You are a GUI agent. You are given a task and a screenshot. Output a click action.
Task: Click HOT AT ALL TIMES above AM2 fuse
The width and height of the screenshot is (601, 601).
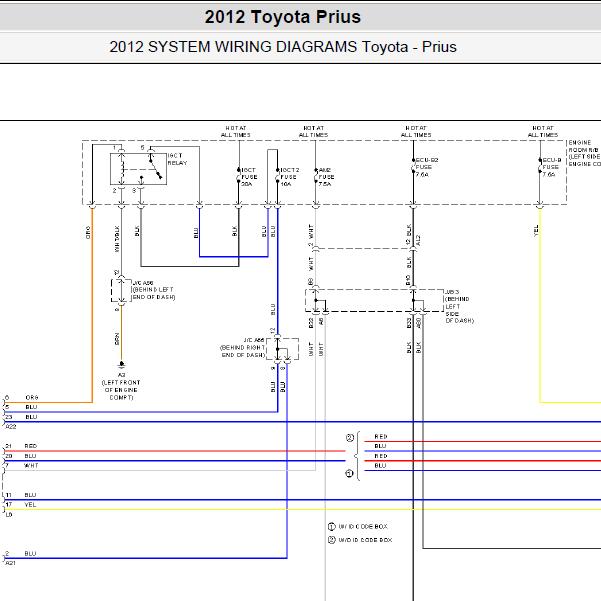point(314,131)
